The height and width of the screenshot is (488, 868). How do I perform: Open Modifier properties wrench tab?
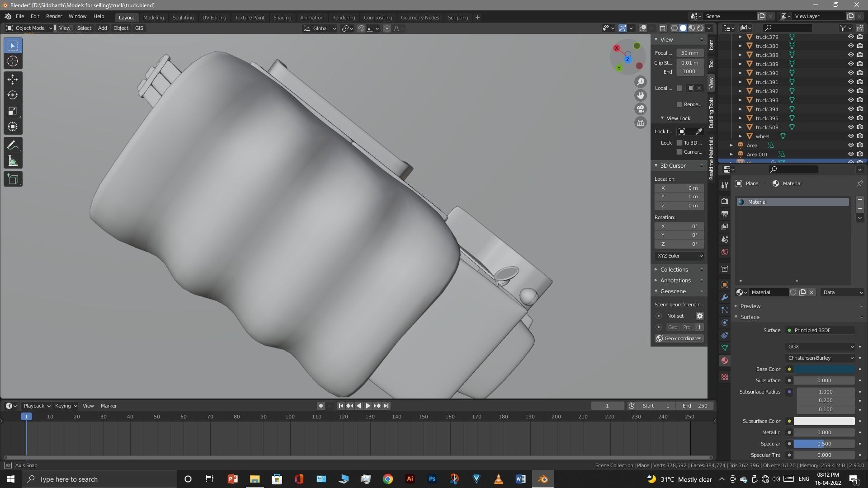point(725,297)
